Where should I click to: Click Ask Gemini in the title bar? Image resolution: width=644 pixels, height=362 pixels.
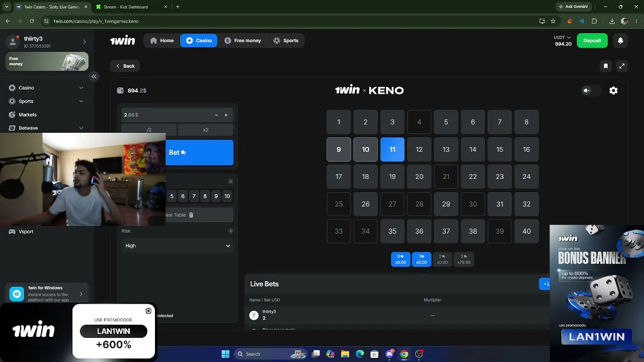tap(573, 7)
